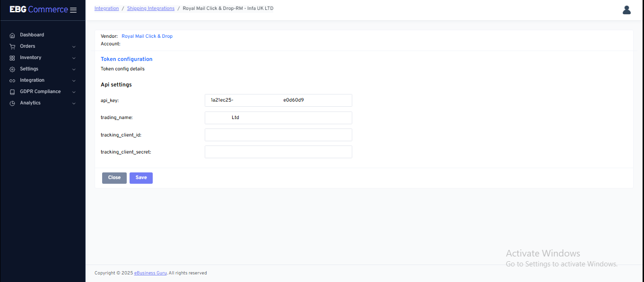Expand the Analytics submenu chevron
Viewport: 644px width, 282px height.
tap(74, 103)
